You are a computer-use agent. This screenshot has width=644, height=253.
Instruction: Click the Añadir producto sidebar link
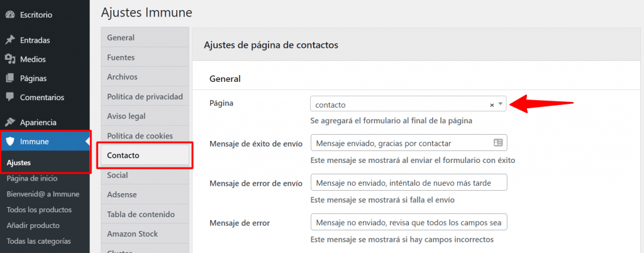tap(33, 225)
